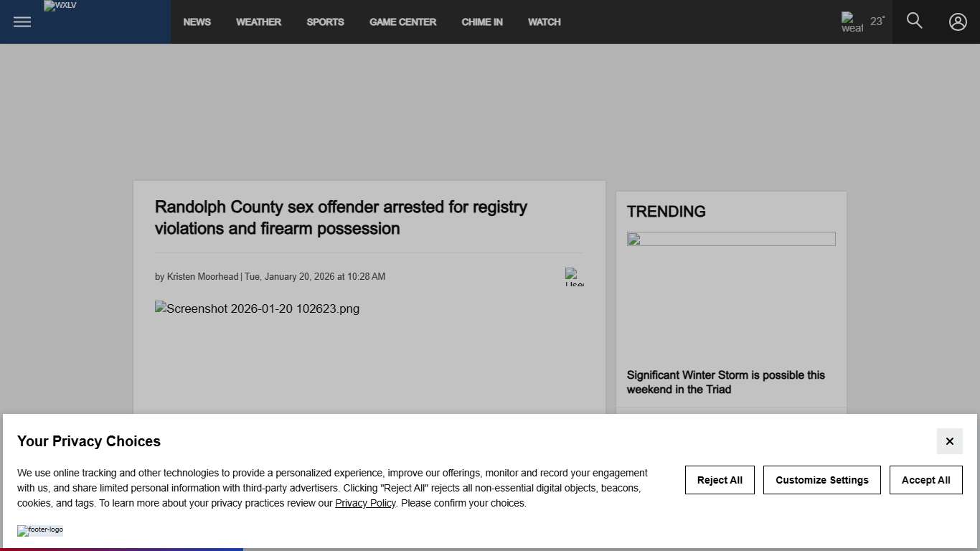Viewport: 980px width, 551px height.
Task: Dismiss the privacy dialog with the X
Action: 949,441
